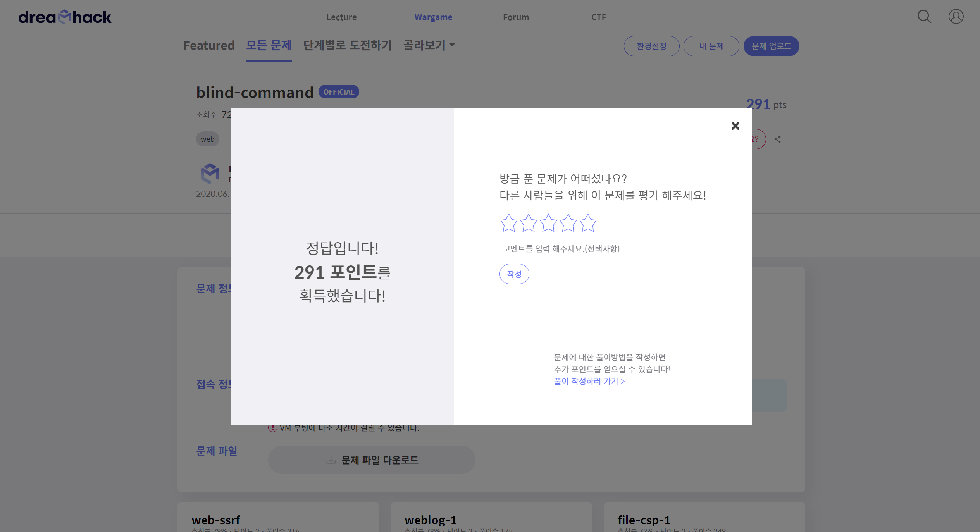Open the search icon in header
Viewport: 980px width, 532px height.
(x=924, y=17)
